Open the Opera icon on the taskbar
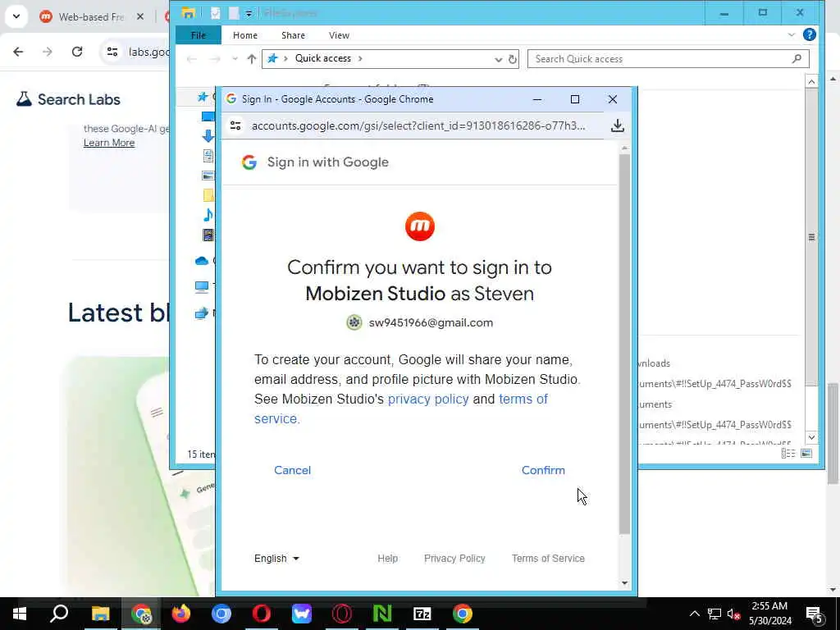 point(262,614)
